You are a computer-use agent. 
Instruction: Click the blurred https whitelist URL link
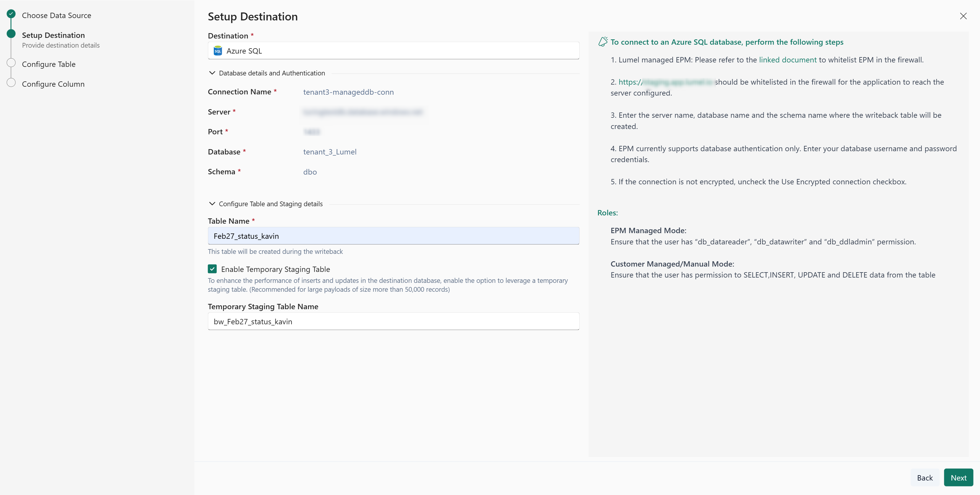(x=666, y=82)
